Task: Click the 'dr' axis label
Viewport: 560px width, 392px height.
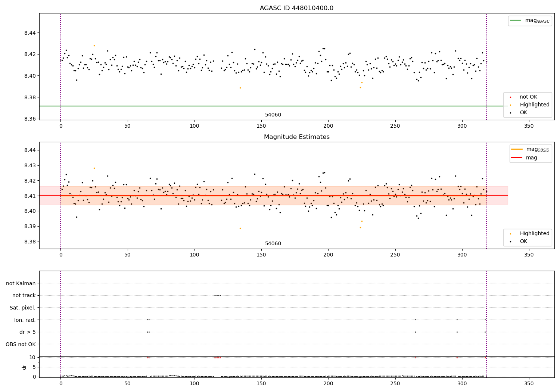Action: (x=24, y=367)
